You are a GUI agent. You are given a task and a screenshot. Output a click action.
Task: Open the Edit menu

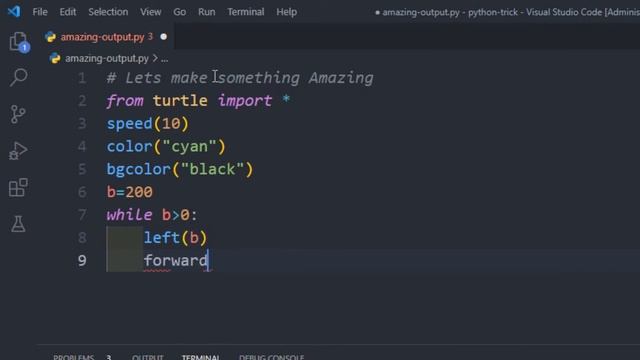tap(68, 12)
